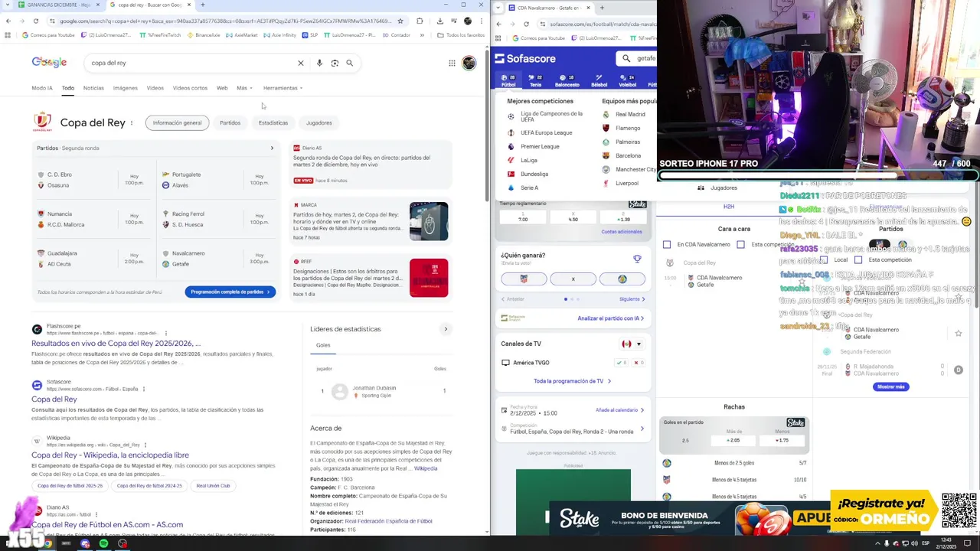
Task: Reload the Google search tab
Action: coord(35,21)
